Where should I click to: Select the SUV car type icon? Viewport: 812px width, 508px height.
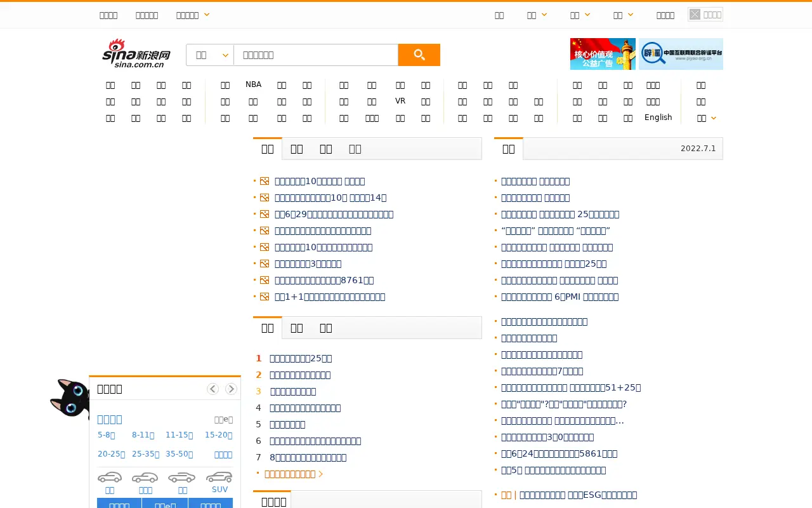[219, 477]
